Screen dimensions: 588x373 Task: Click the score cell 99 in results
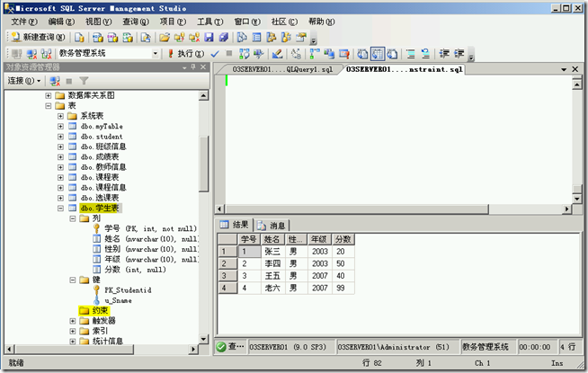(x=343, y=288)
